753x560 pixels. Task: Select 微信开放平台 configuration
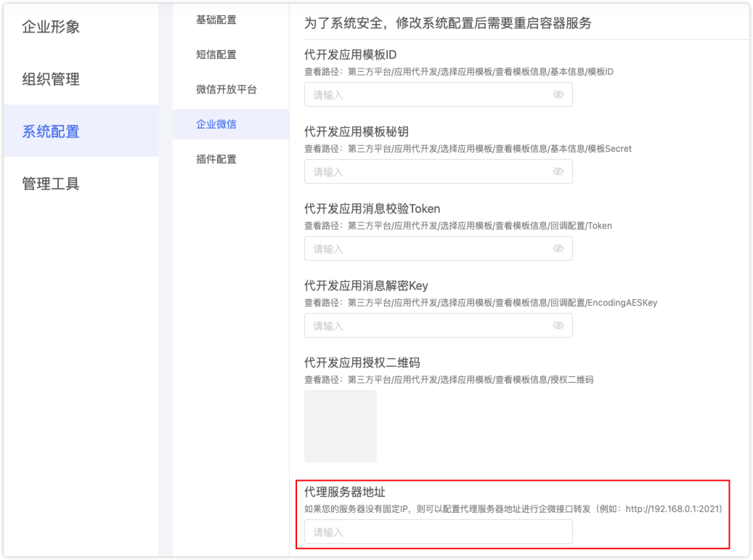coord(227,89)
